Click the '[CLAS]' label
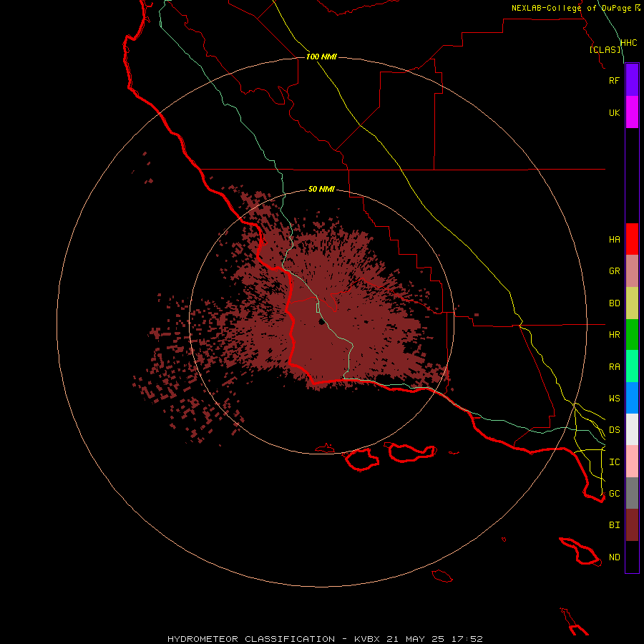Screen dimensions: 644x644 [x=605, y=49]
